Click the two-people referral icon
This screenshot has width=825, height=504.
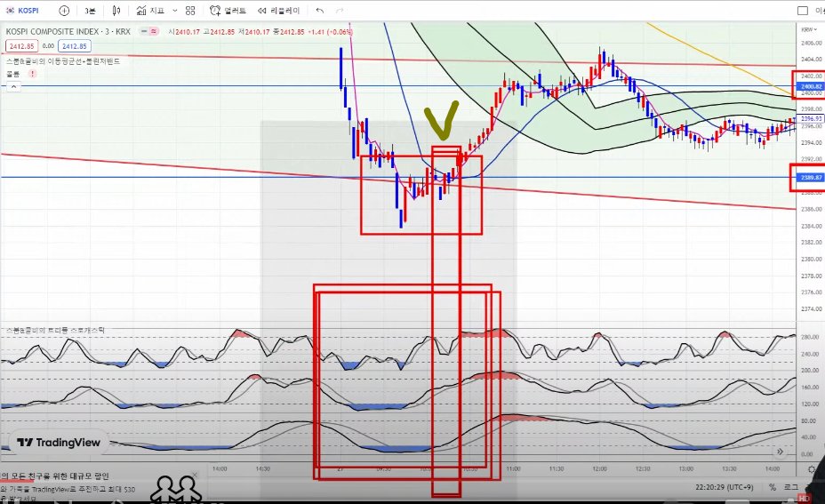pos(176,490)
